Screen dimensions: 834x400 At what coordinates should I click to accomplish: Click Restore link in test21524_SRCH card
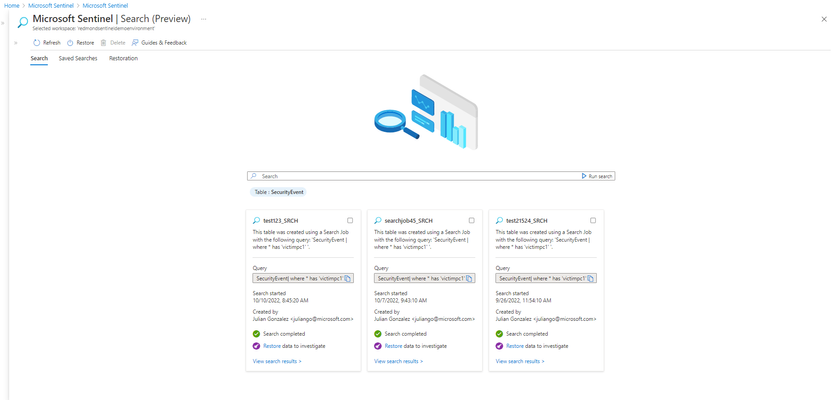pyautogui.click(x=515, y=346)
